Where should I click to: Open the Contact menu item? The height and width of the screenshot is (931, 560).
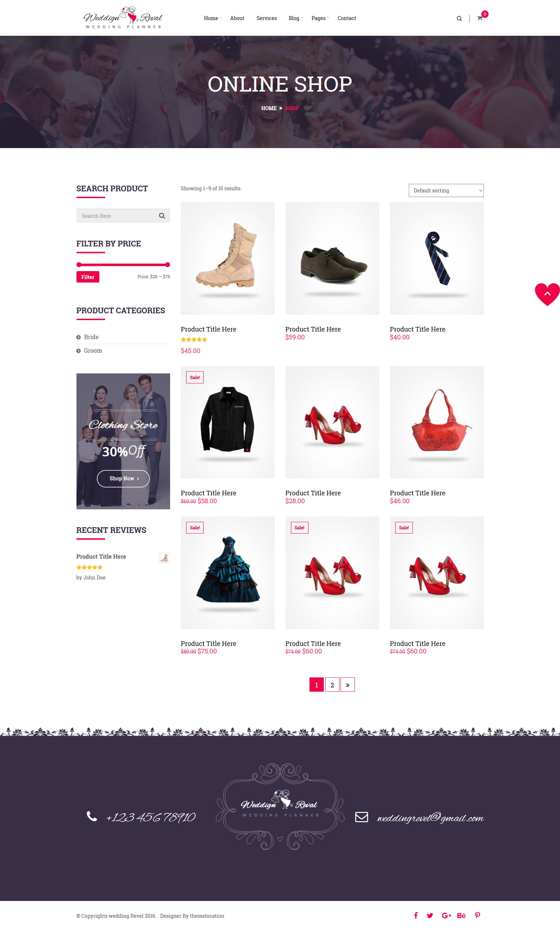point(346,18)
